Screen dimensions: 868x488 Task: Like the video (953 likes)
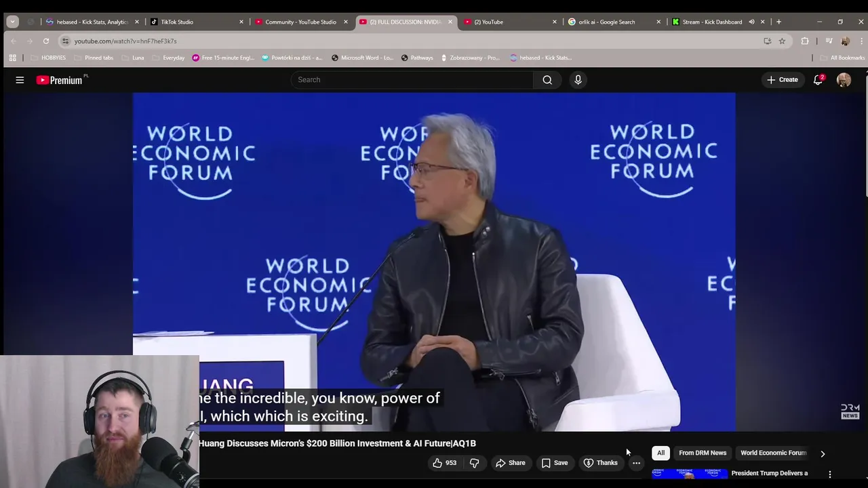[445, 463]
